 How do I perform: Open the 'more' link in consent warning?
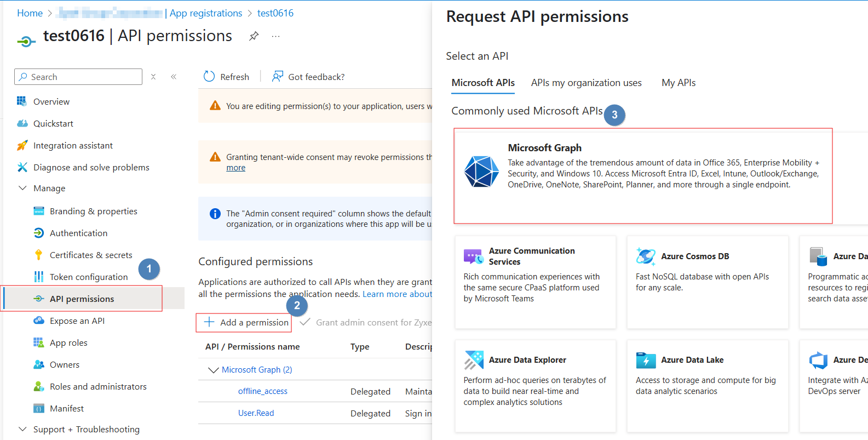(x=235, y=168)
